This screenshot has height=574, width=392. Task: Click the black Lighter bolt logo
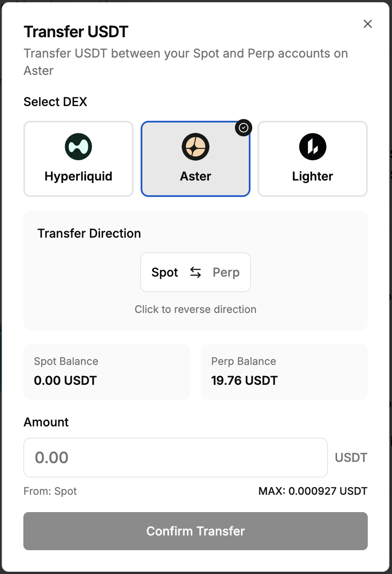pos(312,147)
